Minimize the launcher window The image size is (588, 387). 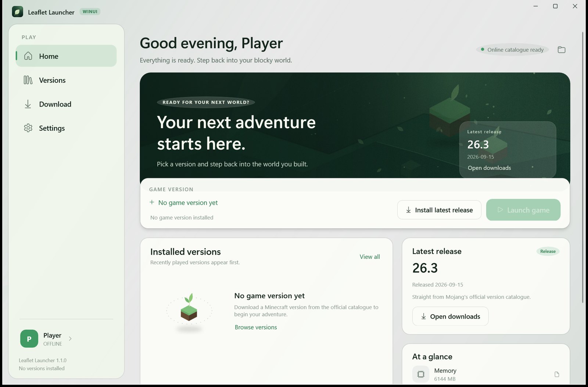pos(535,6)
